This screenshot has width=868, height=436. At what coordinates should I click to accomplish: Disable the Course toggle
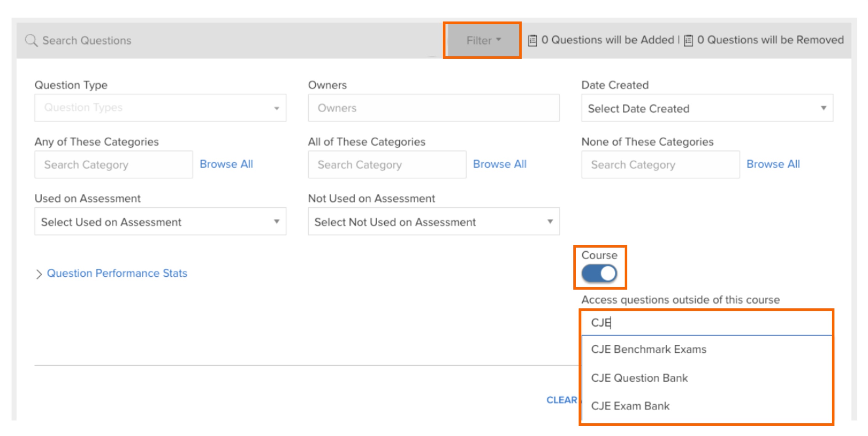click(599, 273)
